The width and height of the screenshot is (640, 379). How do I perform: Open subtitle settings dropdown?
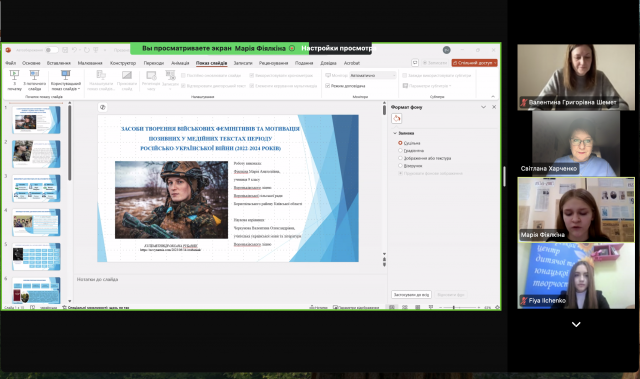427,86
